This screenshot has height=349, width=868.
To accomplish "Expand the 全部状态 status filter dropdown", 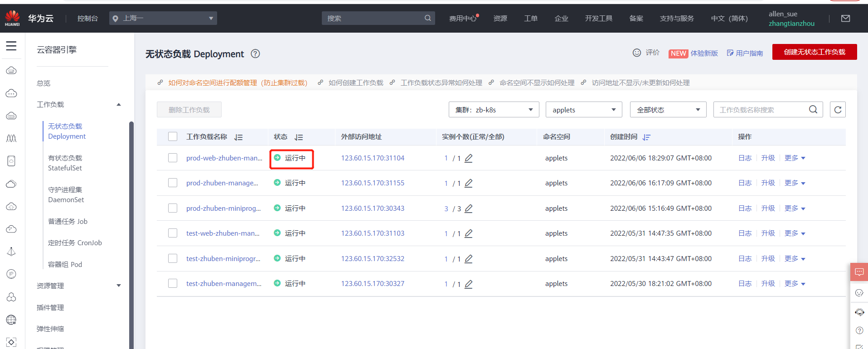I will click(x=668, y=110).
